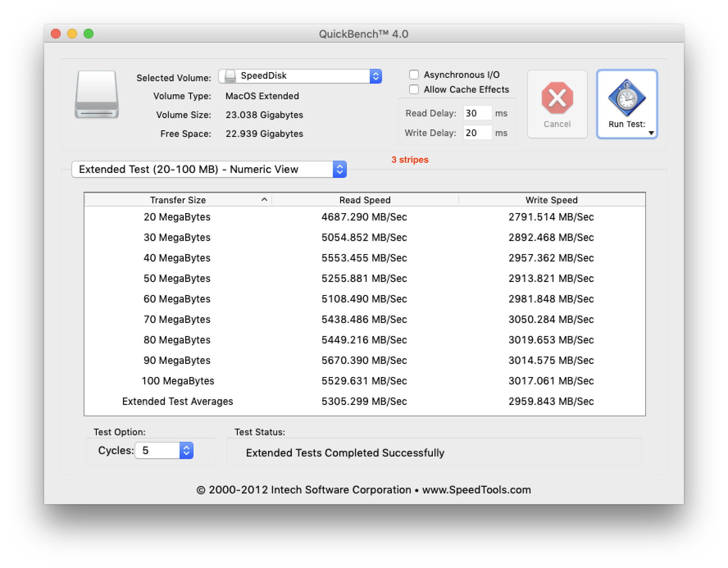Select the 60 MegaBytes row

point(365,299)
